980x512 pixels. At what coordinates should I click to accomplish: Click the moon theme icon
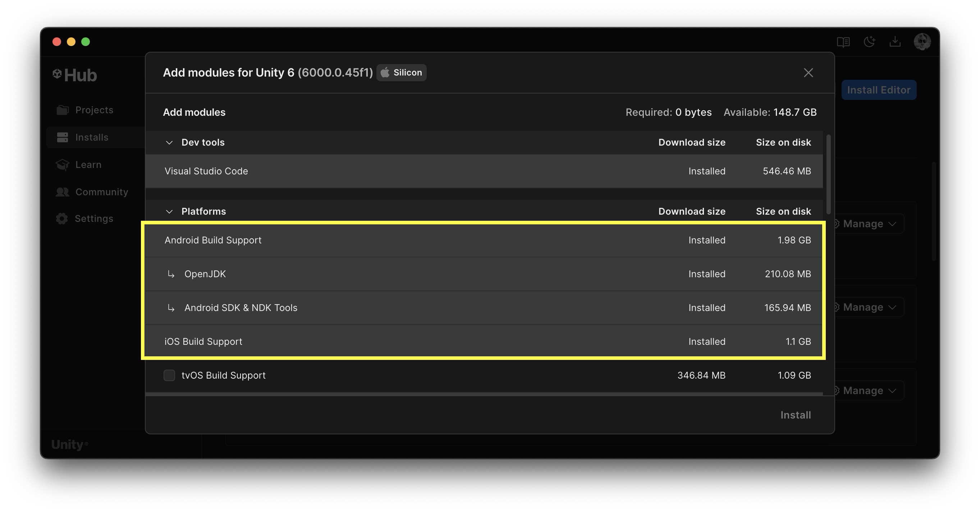coord(869,41)
